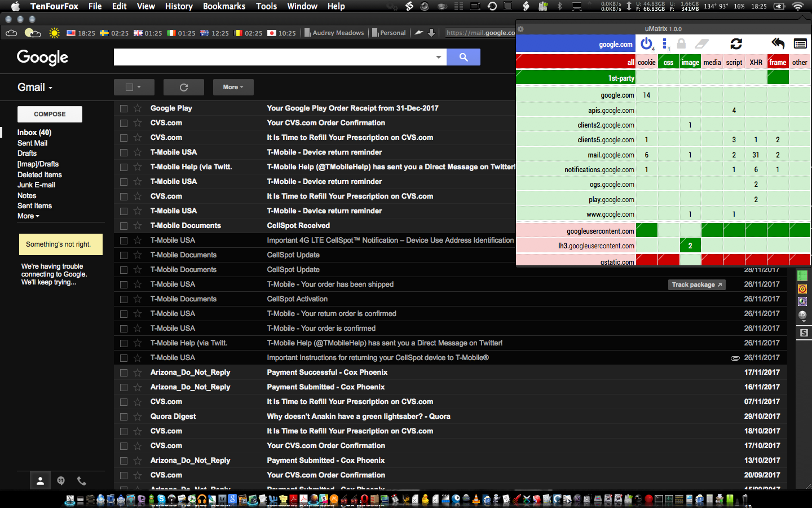Open uMatrix logger list icon
Image resolution: width=812 pixels, height=508 pixels.
click(800, 43)
